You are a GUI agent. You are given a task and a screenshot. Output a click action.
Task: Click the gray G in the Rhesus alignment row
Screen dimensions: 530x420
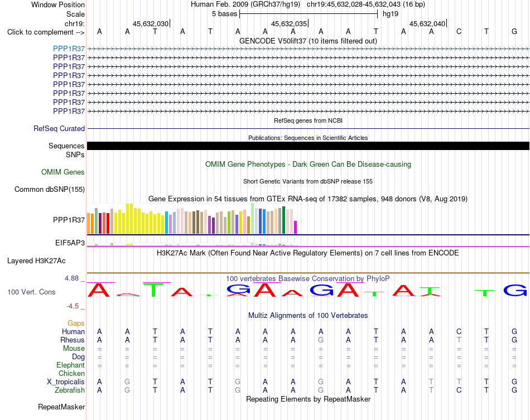coord(321,340)
